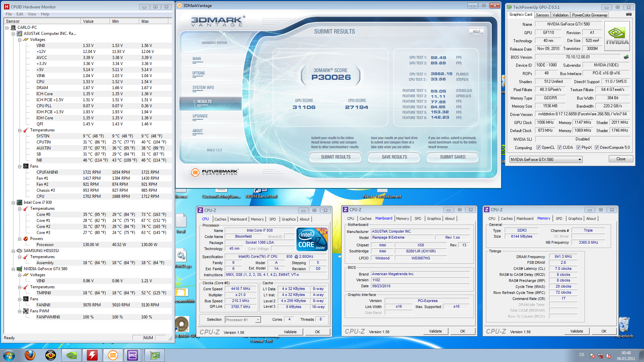
Task: Click the BIOS save icon in GPU-Z
Action: (x=626, y=57)
